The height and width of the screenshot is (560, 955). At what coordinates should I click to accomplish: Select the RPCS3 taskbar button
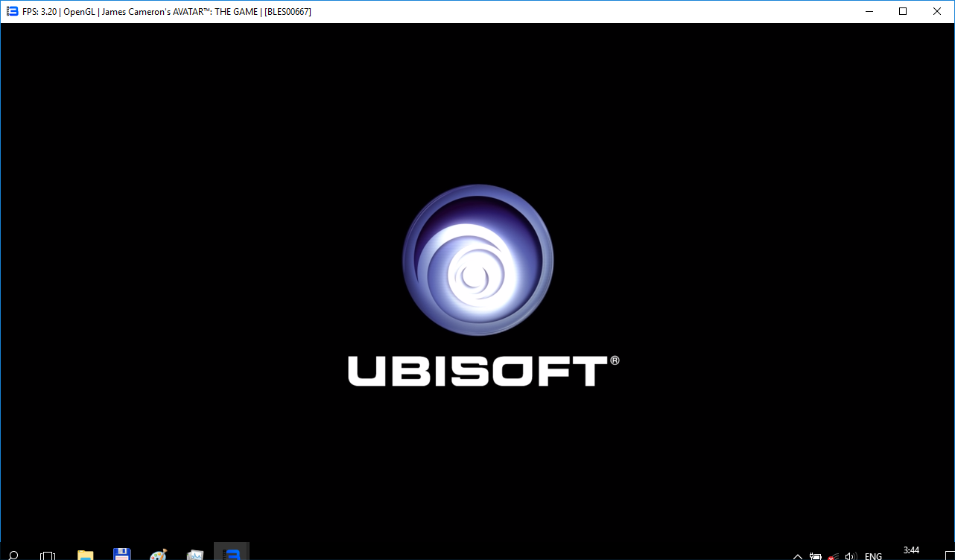pyautogui.click(x=231, y=553)
